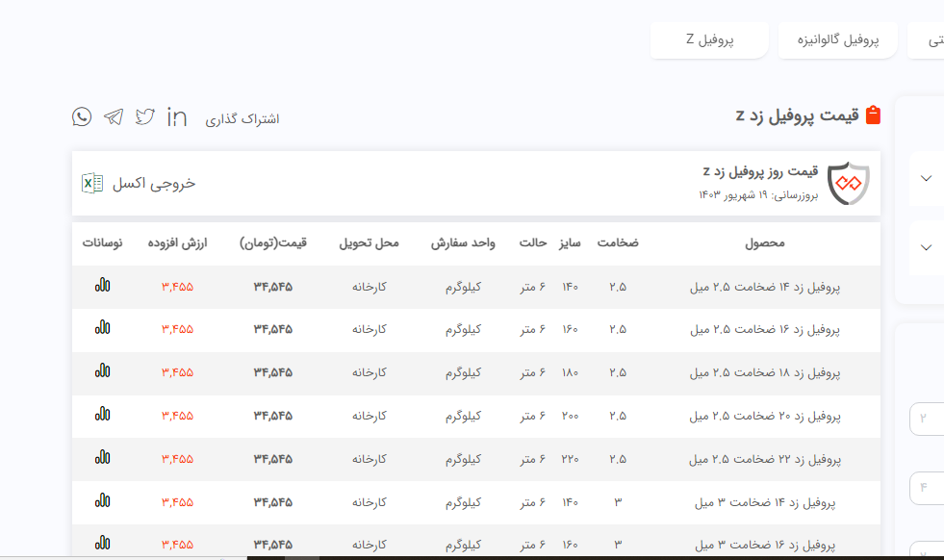This screenshot has height=560, width=944.
Task: Share the page via Twitter icon
Action: [145, 117]
